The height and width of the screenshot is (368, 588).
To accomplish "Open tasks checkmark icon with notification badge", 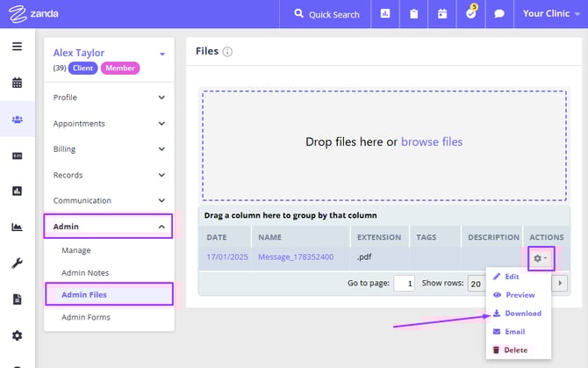I will [470, 14].
